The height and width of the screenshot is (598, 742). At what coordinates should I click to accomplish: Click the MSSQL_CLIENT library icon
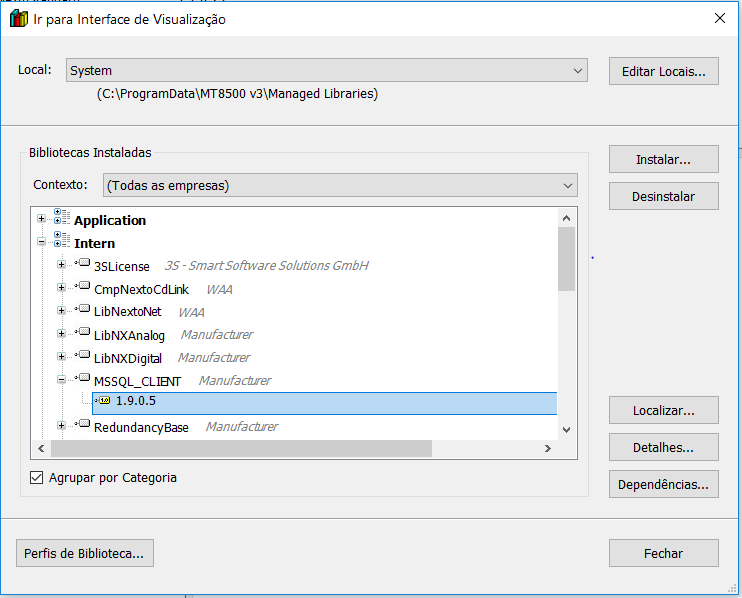click(83, 379)
